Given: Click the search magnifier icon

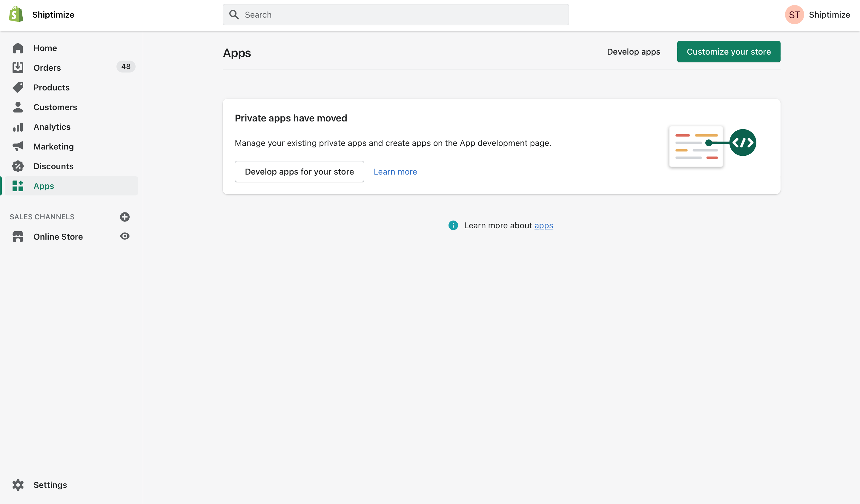Looking at the screenshot, I should pos(234,14).
